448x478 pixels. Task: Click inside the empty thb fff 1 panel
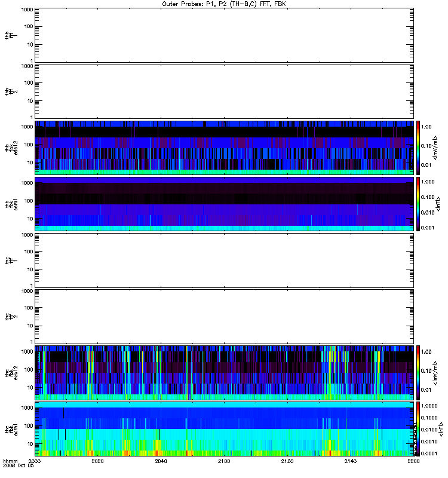pyautogui.click(x=224, y=35)
